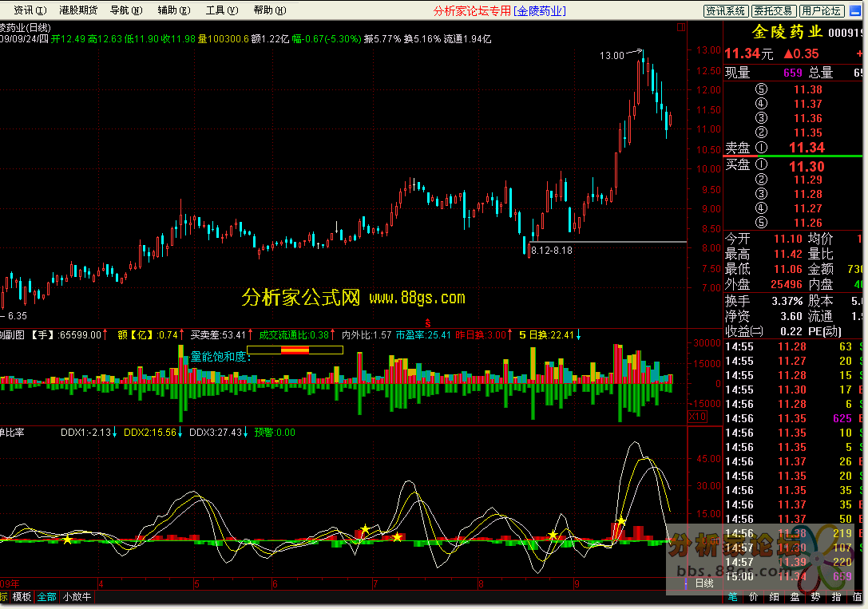Open the 港股期货 menu
Image resolution: width=868 pixels, height=609 pixels.
click(78, 10)
